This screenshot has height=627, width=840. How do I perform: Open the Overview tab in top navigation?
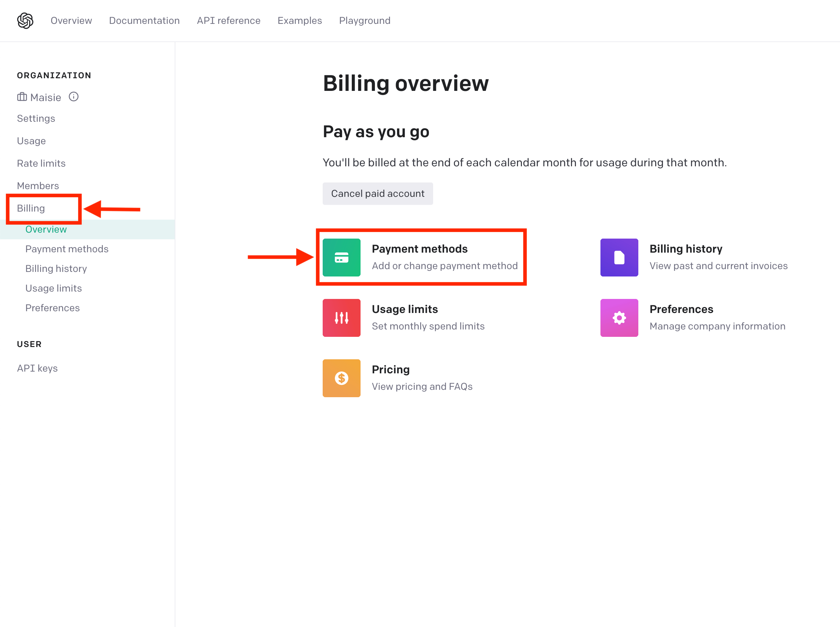(x=71, y=20)
